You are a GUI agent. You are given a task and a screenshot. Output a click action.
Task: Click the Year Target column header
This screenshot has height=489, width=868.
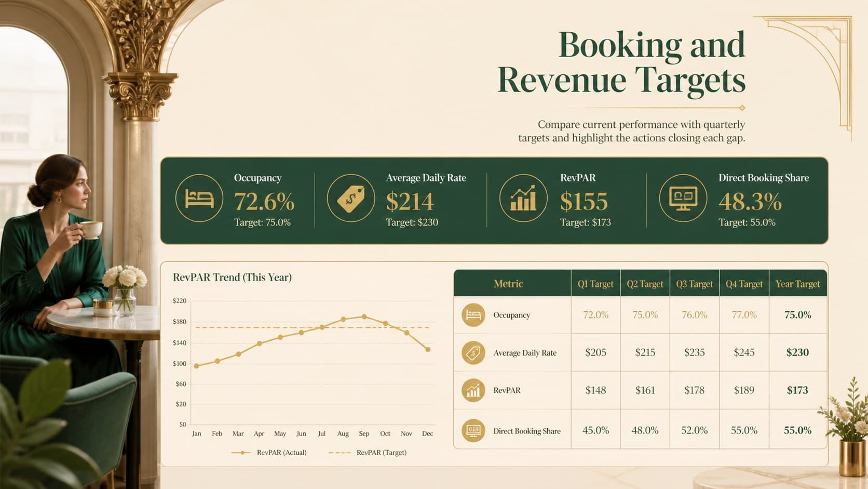pyautogui.click(x=798, y=284)
